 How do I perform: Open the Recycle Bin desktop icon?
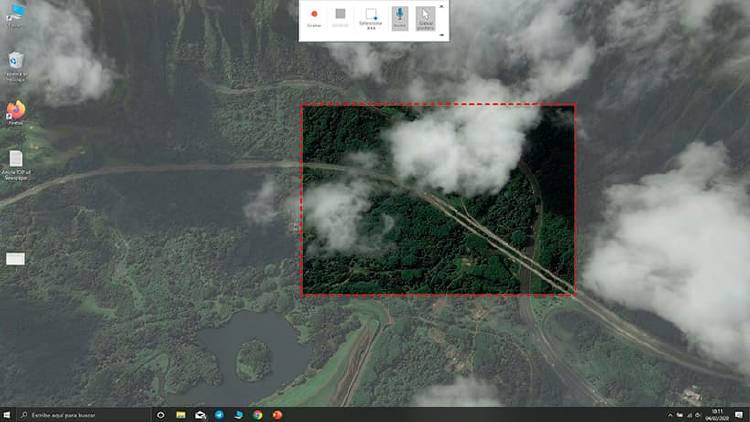coord(16,63)
